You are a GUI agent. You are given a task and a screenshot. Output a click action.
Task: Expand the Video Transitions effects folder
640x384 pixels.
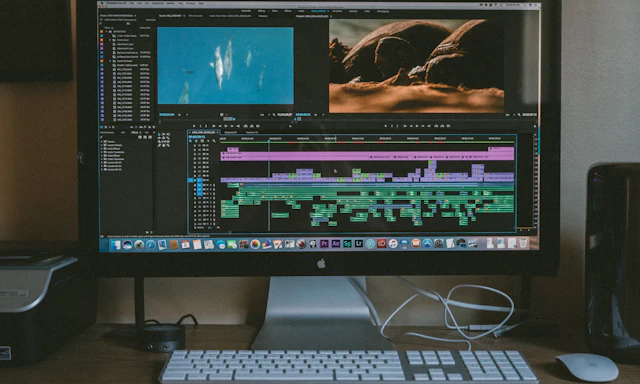coord(113,159)
